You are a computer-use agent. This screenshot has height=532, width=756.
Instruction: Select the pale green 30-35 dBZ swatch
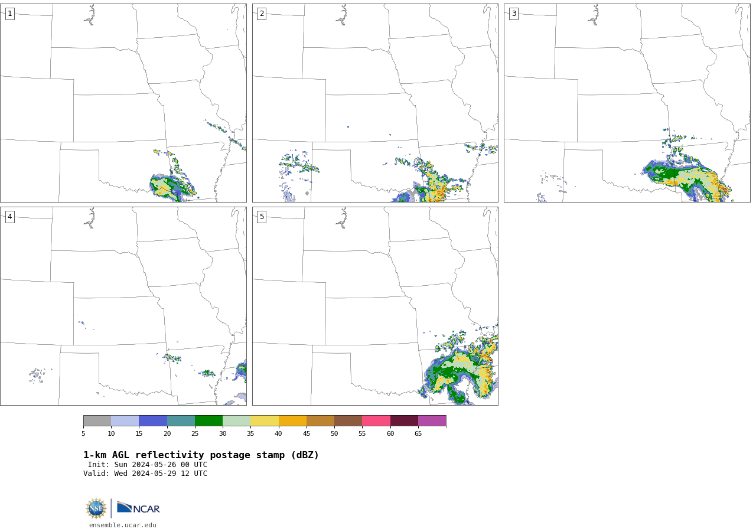pyautogui.click(x=237, y=421)
